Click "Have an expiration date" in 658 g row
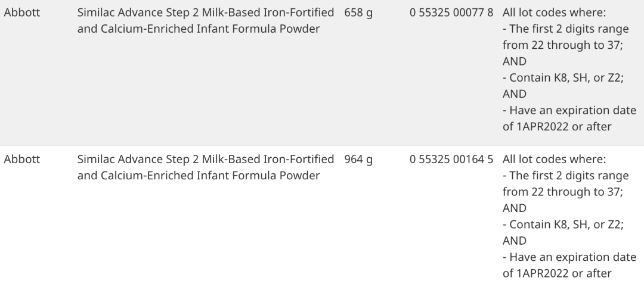The width and height of the screenshot is (644, 290). click(x=569, y=110)
